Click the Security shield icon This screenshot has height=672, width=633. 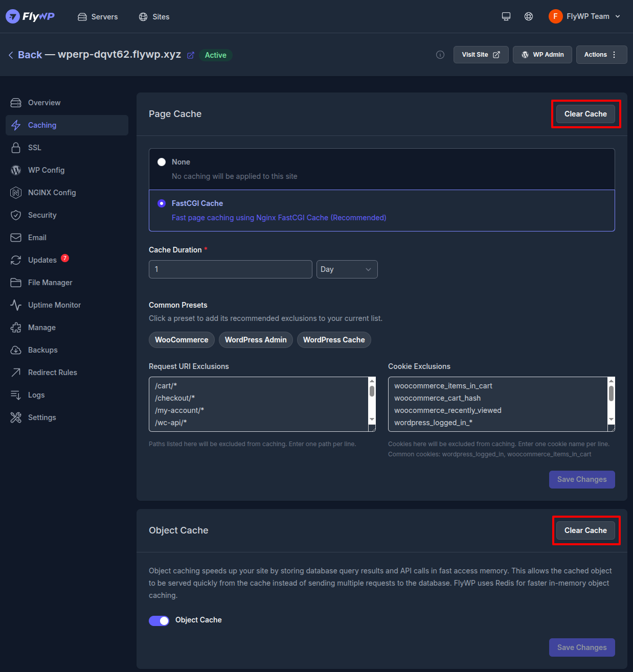16,215
